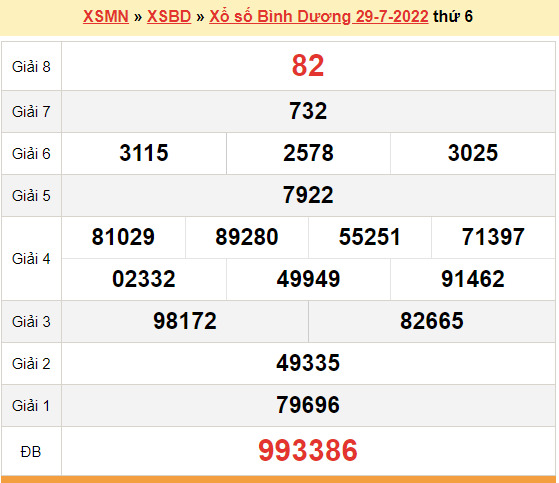Click the Giải 8 row label
This screenshot has height=483, width=559.
[x=31, y=67]
